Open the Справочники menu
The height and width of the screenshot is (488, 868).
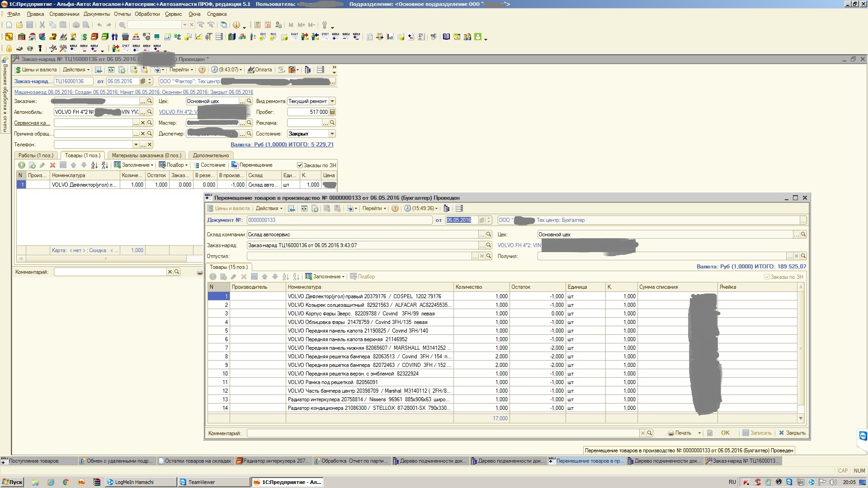[x=64, y=14]
